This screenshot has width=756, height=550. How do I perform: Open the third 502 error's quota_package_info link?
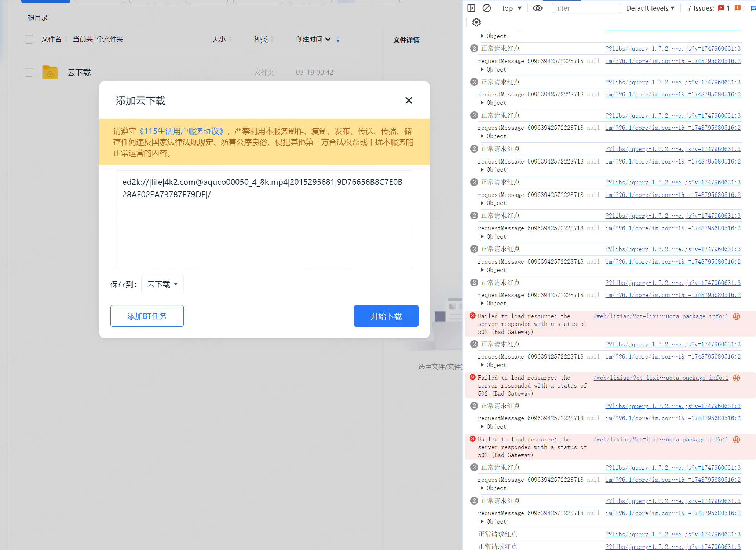click(x=661, y=439)
